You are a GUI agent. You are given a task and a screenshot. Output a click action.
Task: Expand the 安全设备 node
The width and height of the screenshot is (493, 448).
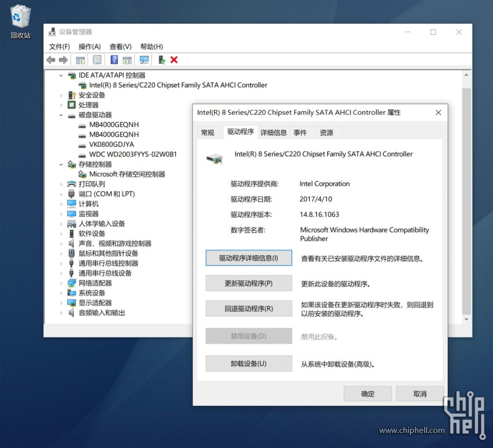pos(61,95)
